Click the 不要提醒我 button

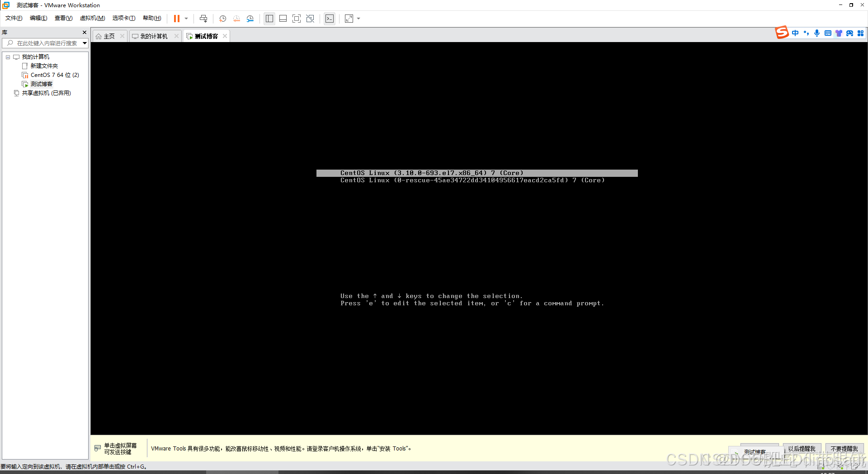[x=844, y=449]
